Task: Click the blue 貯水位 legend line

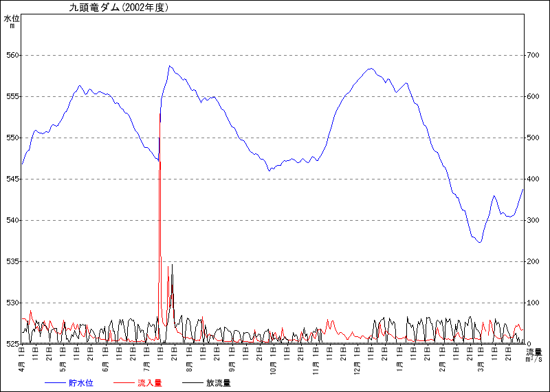Action: [56, 383]
